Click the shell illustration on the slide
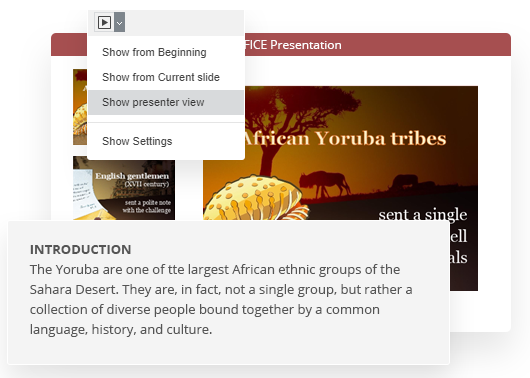This screenshot has width=530, height=378. pyautogui.click(x=255, y=198)
